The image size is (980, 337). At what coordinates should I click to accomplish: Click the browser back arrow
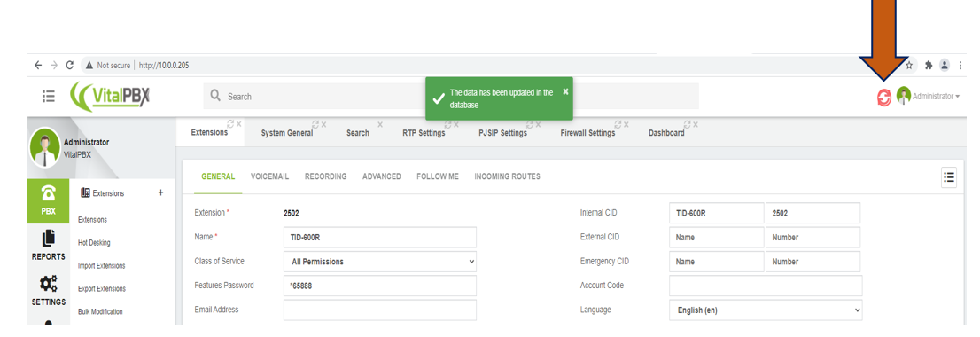[39, 65]
